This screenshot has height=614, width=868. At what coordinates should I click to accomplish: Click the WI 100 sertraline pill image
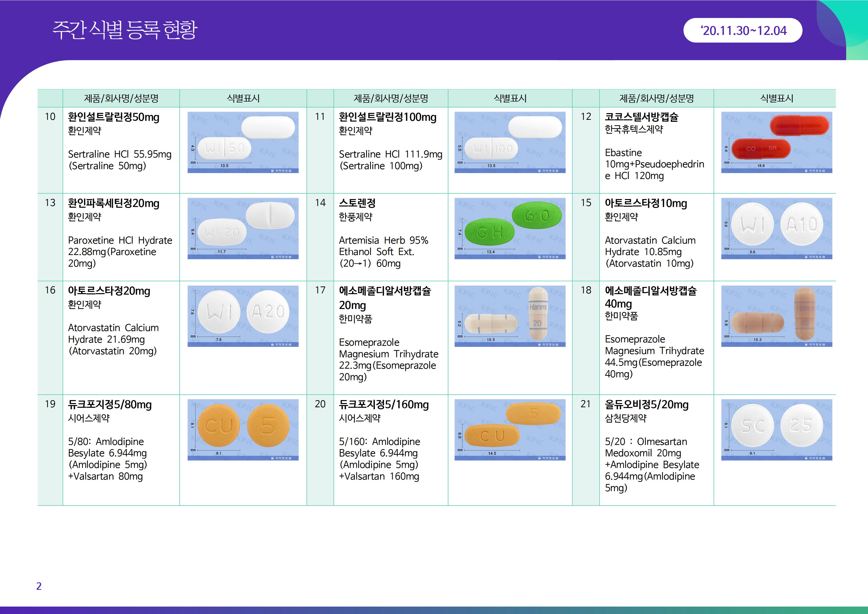(510, 142)
